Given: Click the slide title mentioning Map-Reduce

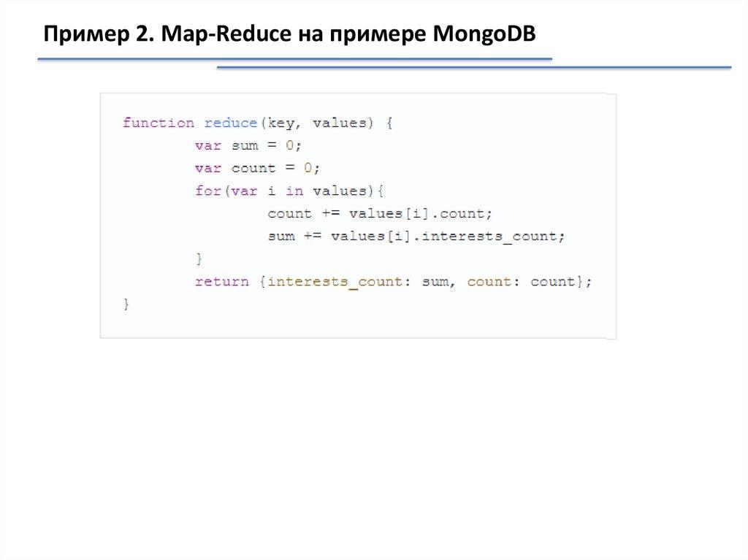Looking at the screenshot, I should pos(289,34).
